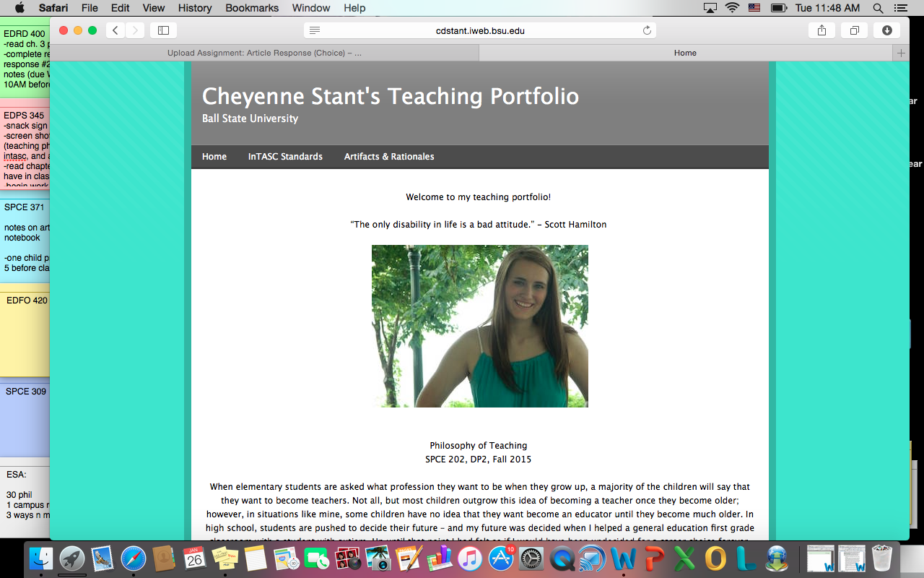
Task: Open Finder from the Dock
Action: click(41, 558)
